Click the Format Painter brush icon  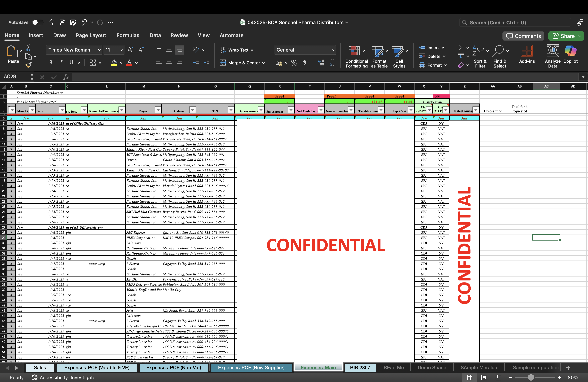tap(28, 65)
